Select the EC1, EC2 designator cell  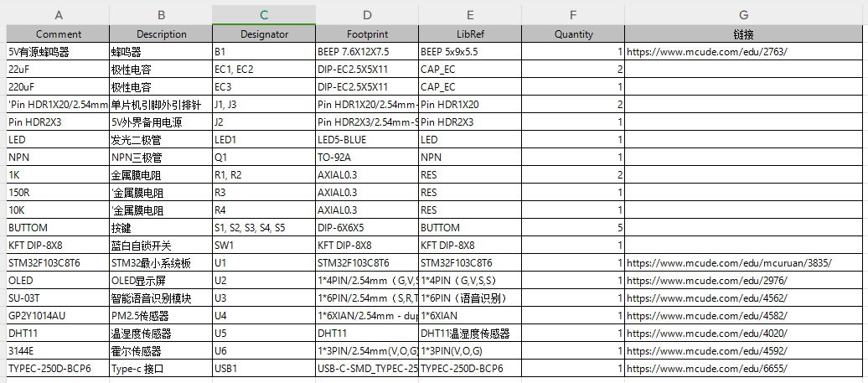[264, 70]
